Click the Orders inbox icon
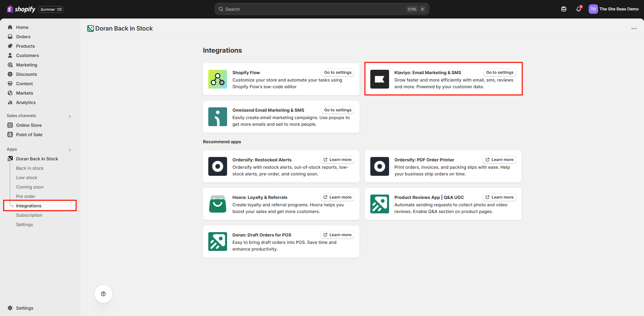Screen dimensions: 644x316 click(10, 37)
